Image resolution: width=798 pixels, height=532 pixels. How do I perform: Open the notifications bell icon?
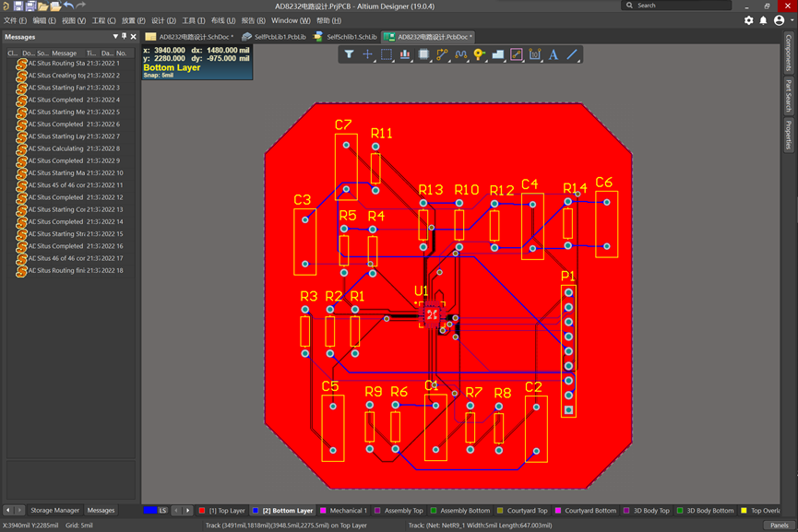coord(763,20)
